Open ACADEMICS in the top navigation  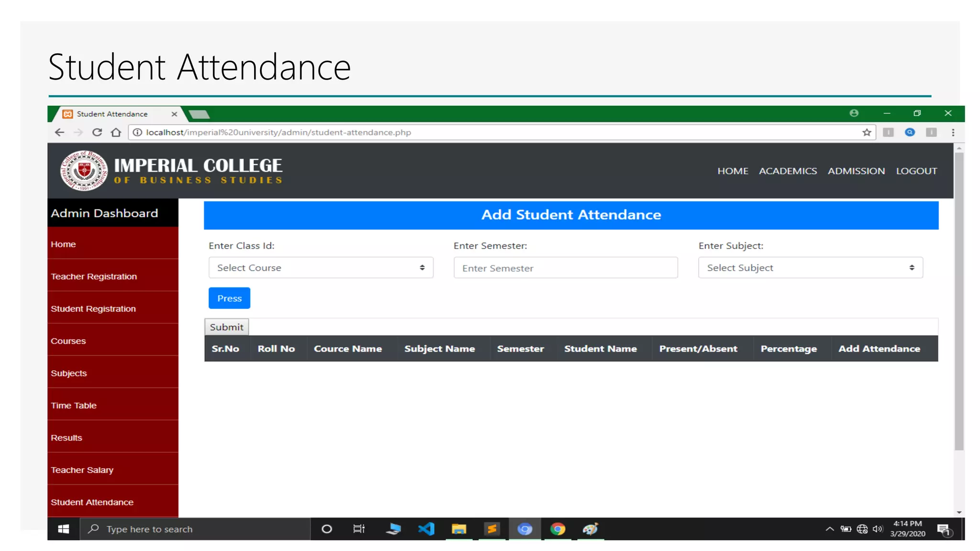(788, 171)
